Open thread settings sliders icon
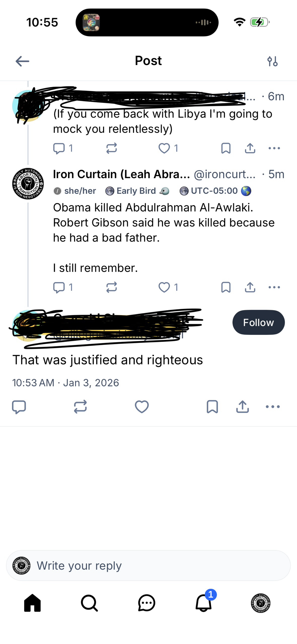The width and height of the screenshot is (297, 644). 273,61
